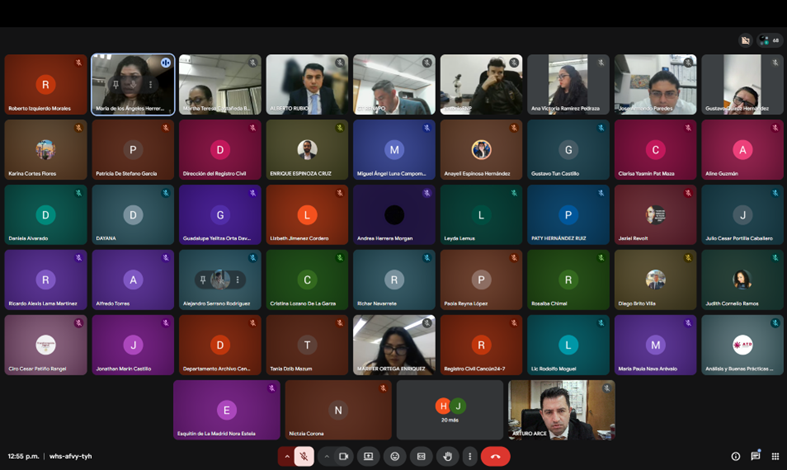Click muted mic icon on Tania Dzib Mazum tile
The width and height of the screenshot is (787, 470).
coord(340,323)
